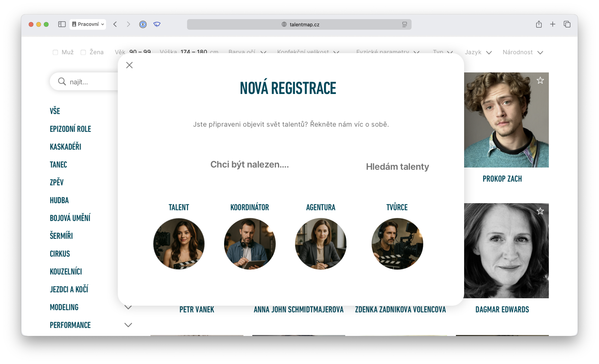Open Dagmar Edwards' profile photo
599x364 pixels.
click(x=506, y=251)
